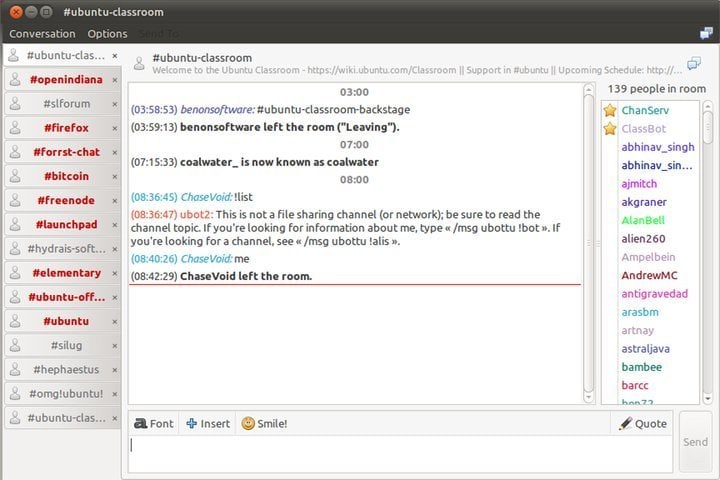Open the Smile! emoticon picker
Screen dimensions: 720x480
pos(264,424)
